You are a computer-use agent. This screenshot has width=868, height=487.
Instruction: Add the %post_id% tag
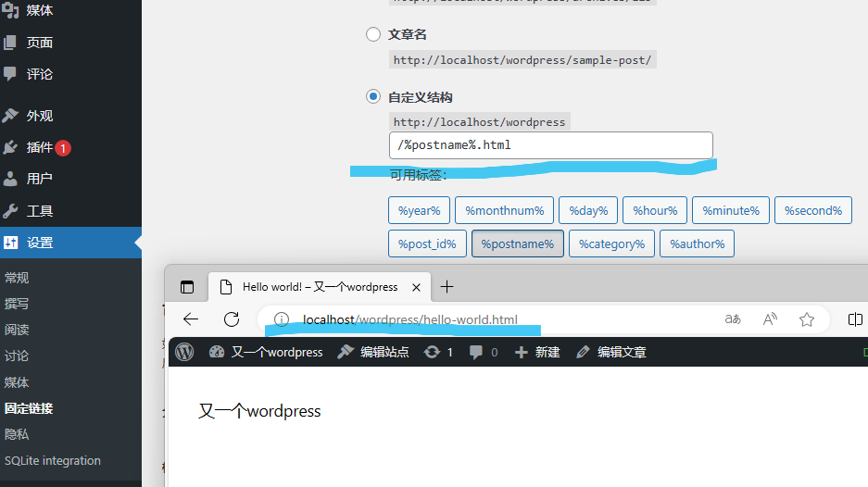click(x=427, y=244)
